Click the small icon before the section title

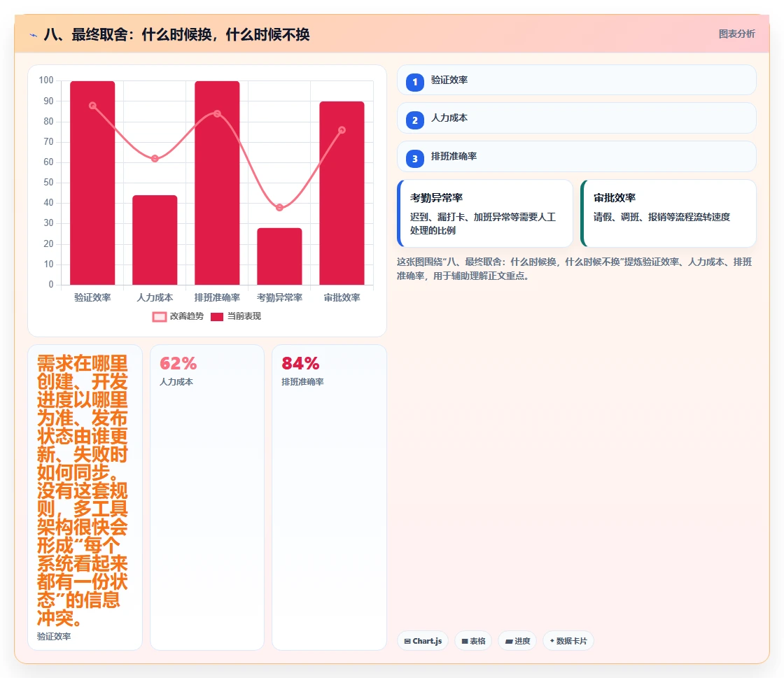[34, 35]
